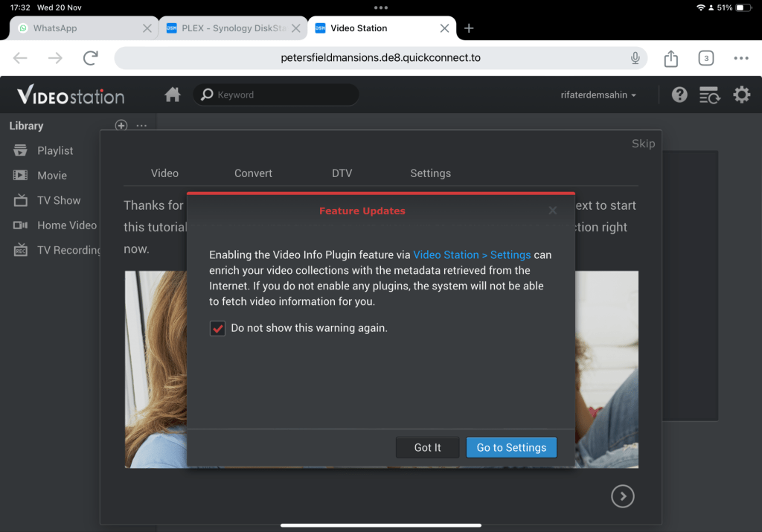Screen dimensions: 762x532
Task: Follow the Video Station > Settings link
Action: coord(471,254)
